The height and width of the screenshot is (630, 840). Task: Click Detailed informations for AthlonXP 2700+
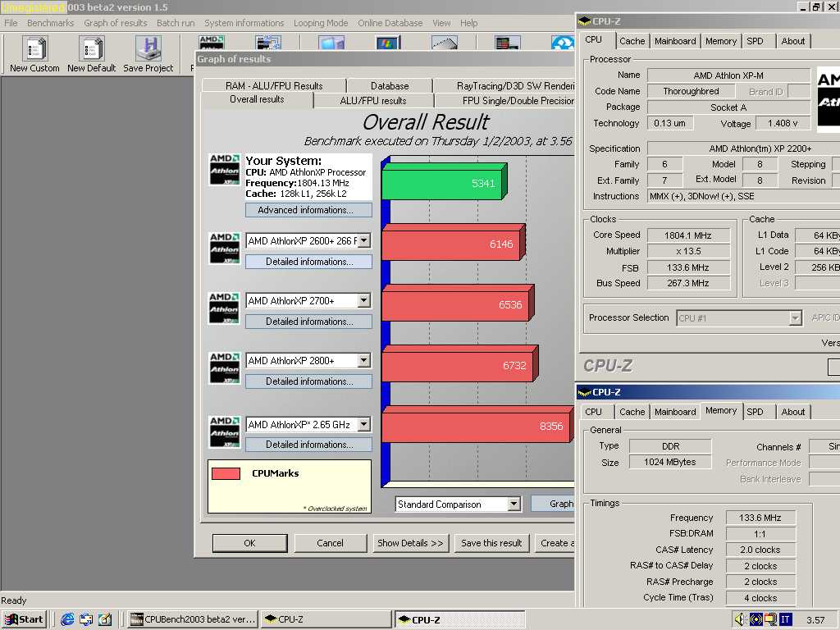click(x=308, y=322)
